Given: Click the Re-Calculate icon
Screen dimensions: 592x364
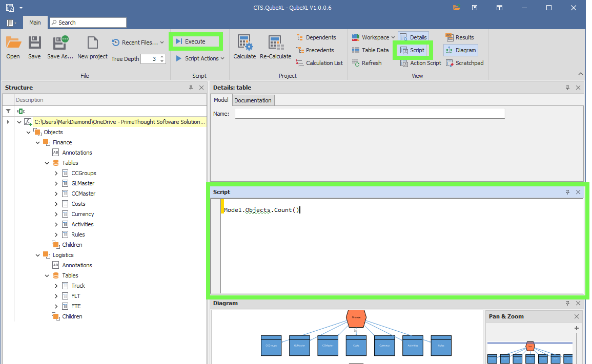Looking at the screenshot, I should point(275,43).
